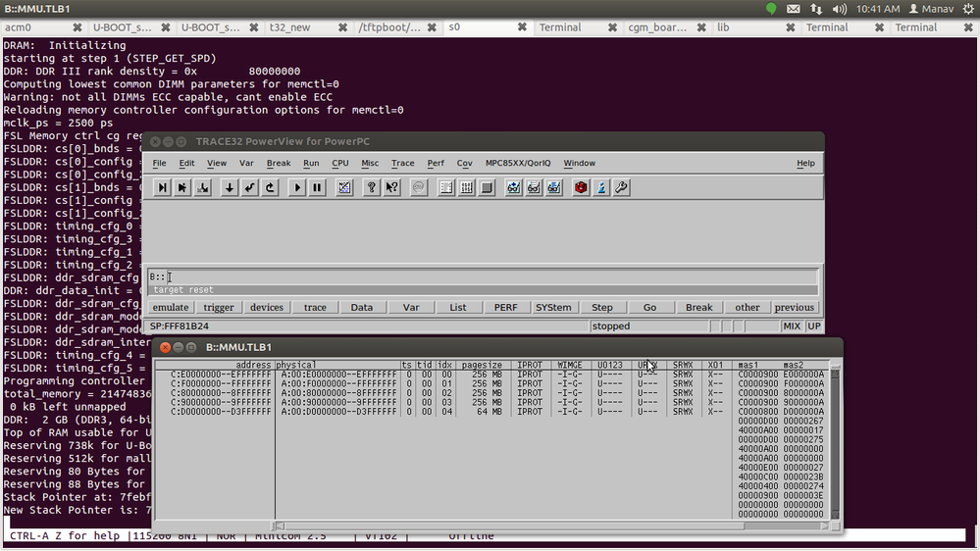Screen dimensions: 980x551
Task: Click the Go (play) toolbar icon
Action: (297, 187)
